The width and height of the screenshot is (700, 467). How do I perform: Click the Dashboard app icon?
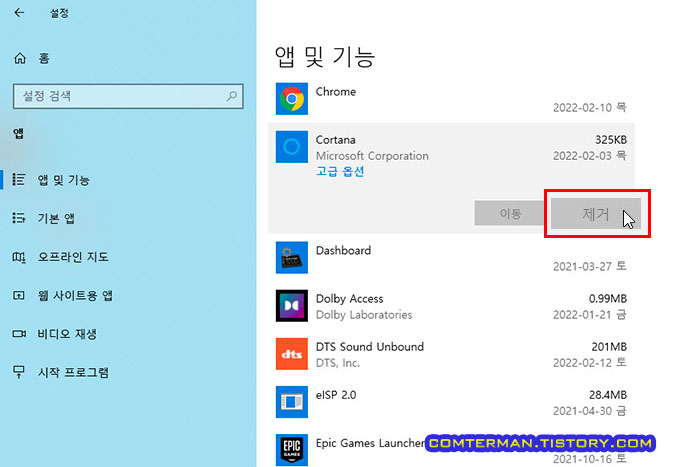[x=292, y=257]
